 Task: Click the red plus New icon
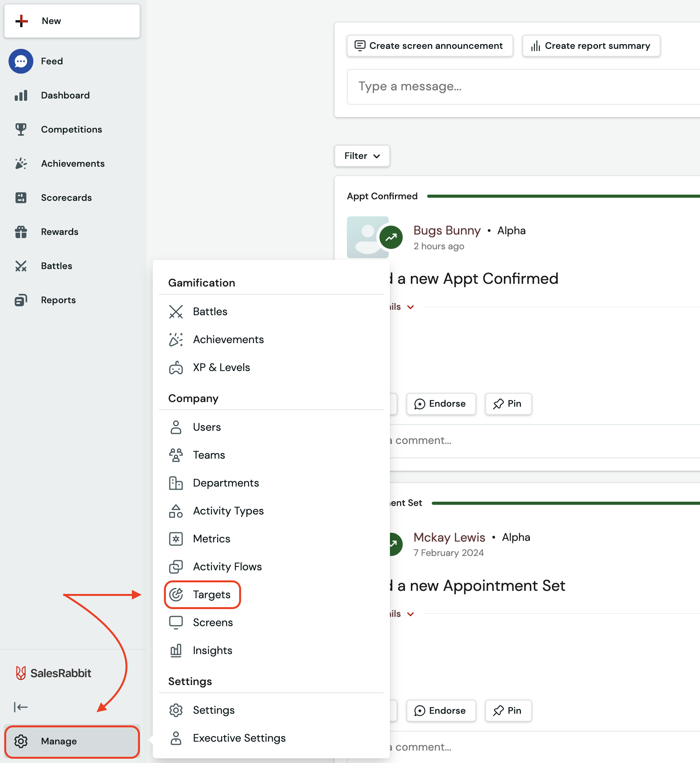[22, 21]
